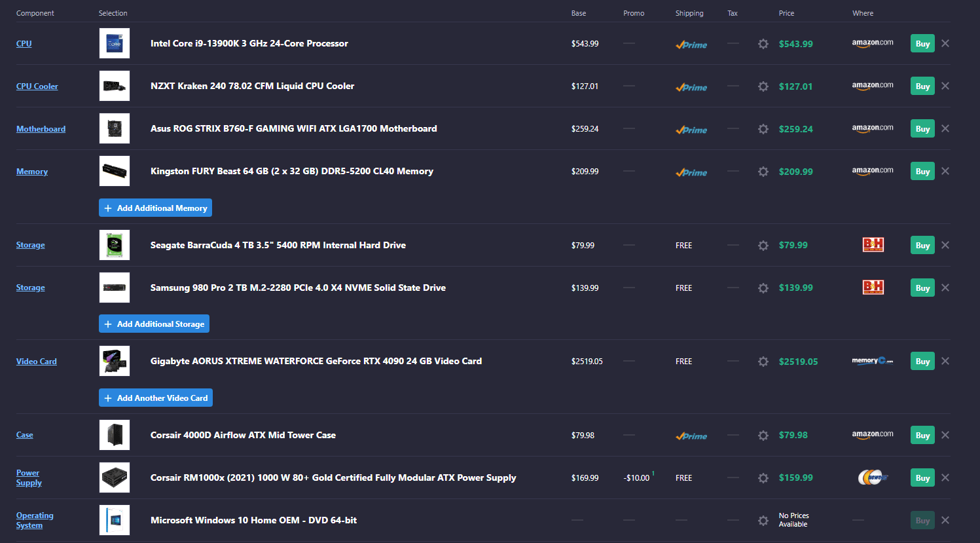Remove Seagate BarraCuda drive using X icon
Image resolution: width=980 pixels, height=543 pixels.
[x=945, y=245]
